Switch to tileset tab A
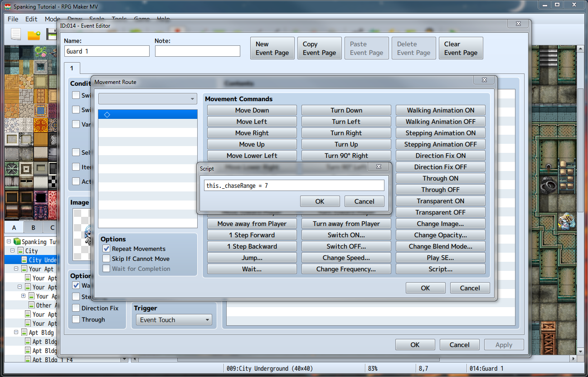Screen dimensions: 588x377 pyautogui.click(x=14, y=228)
